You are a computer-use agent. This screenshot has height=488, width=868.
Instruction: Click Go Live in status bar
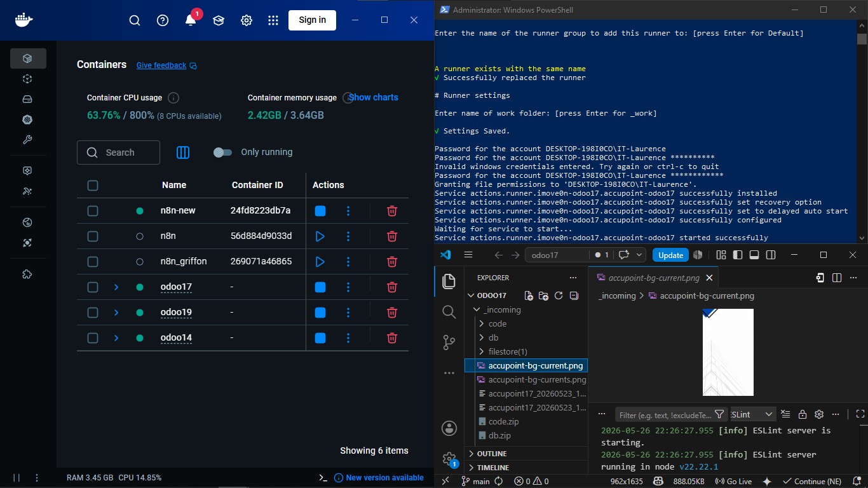pos(734,482)
